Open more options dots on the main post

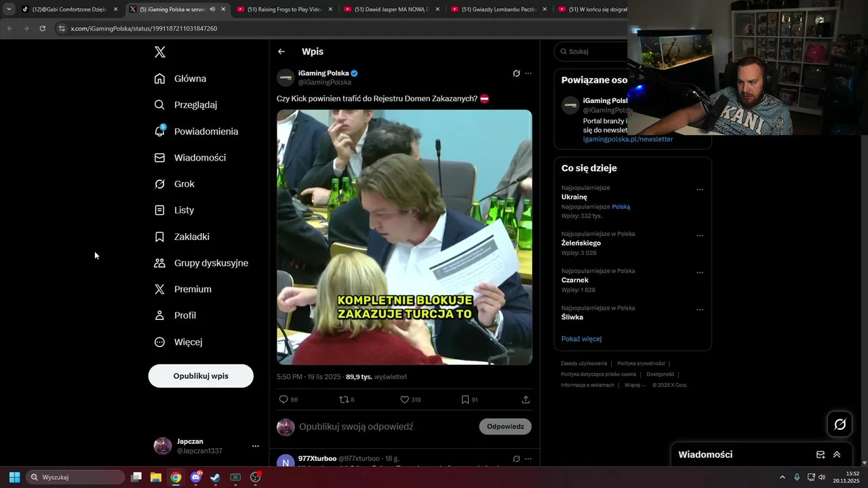(528, 73)
